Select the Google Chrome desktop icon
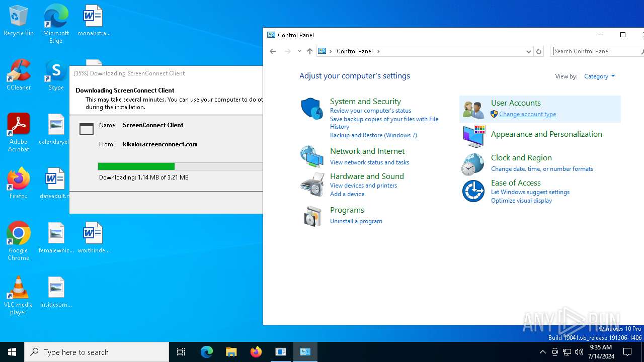The height and width of the screenshot is (362, 644). (x=19, y=241)
